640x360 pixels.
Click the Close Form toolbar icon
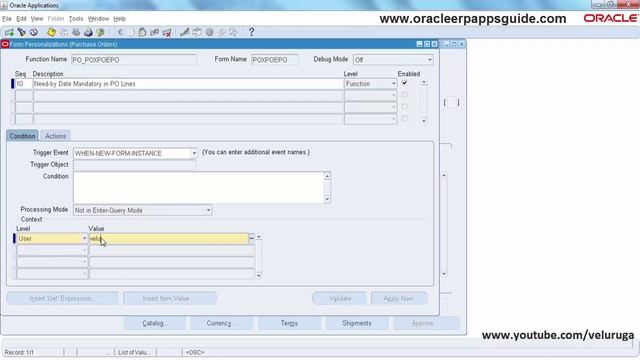pyautogui.click(x=100, y=32)
